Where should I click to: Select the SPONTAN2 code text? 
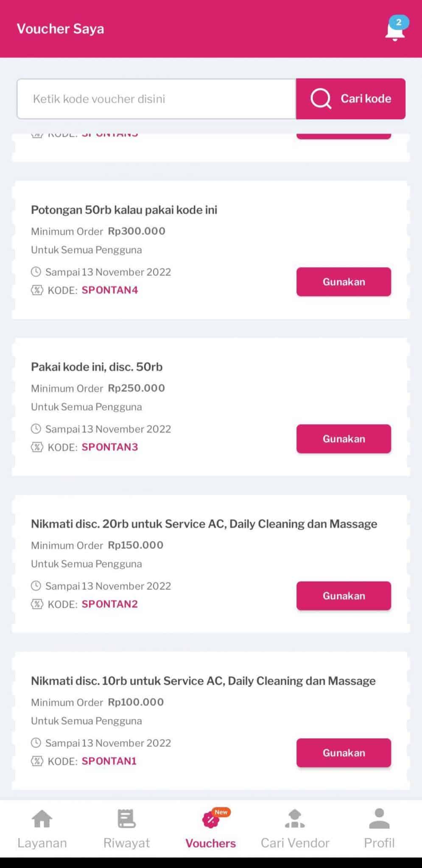pyautogui.click(x=110, y=604)
